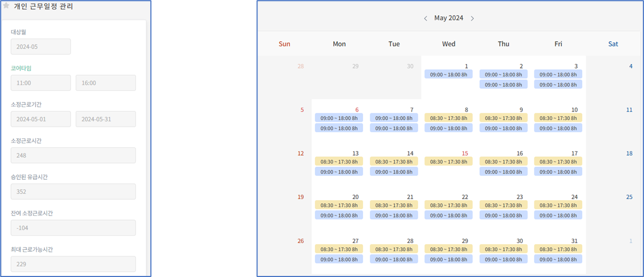The height and width of the screenshot is (277, 644).
Task: Click the 승인된 유급시간 field showing 352
Action: click(x=73, y=192)
